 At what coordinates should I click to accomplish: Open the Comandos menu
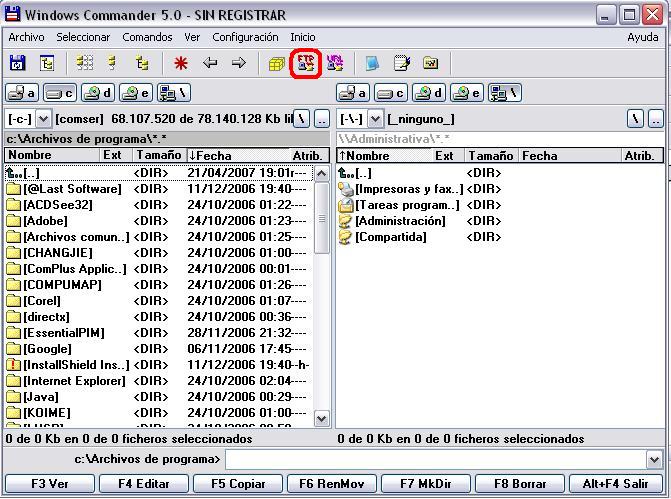tap(147, 37)
